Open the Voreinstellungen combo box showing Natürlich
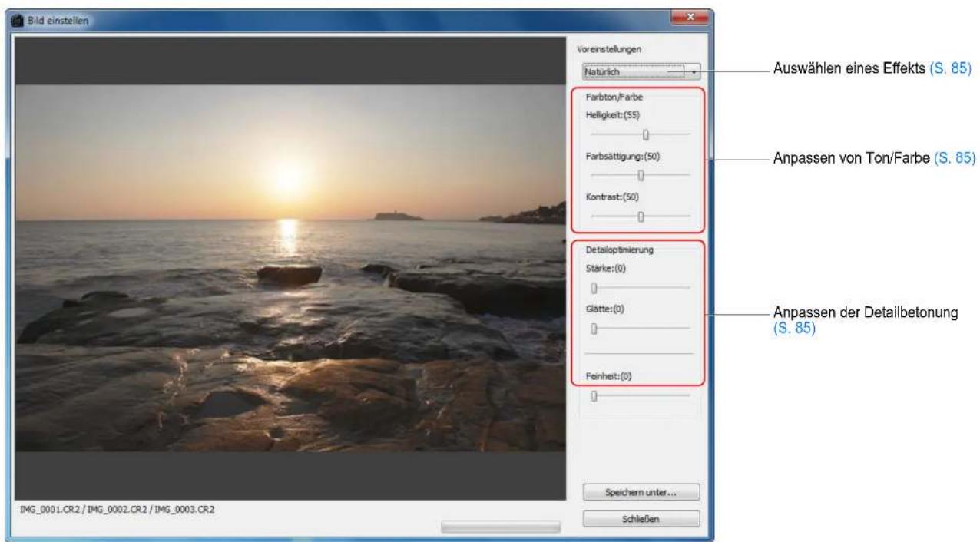980x542 pixels. click(641, 71)
